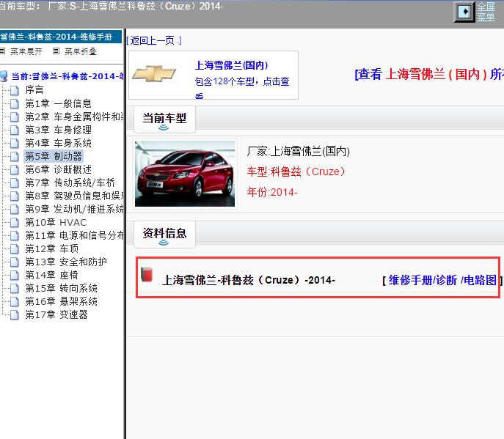
Task: Open 第16章 悬架系统
Action: tap(61, 301)
